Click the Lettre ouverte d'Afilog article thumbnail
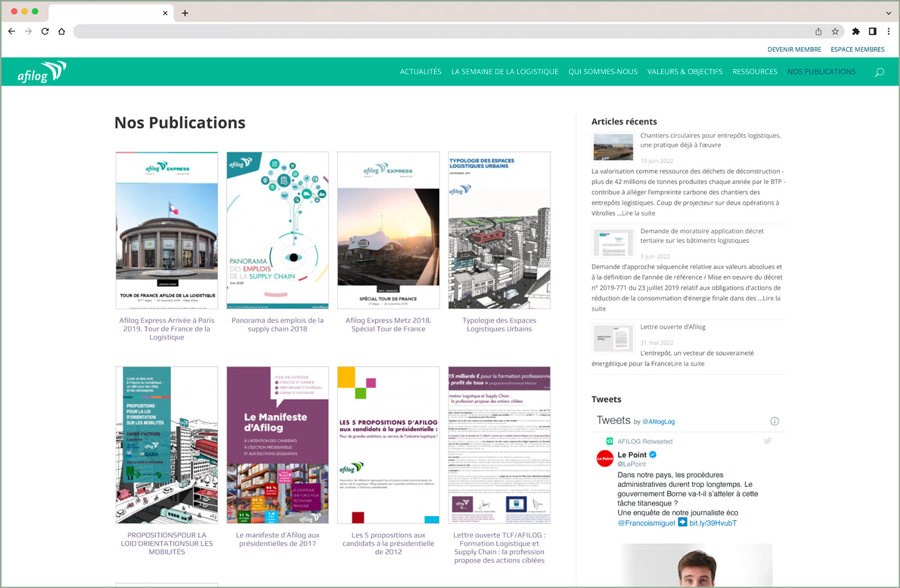The width and height of the screenshot is (900, 588). coord(613,338)
